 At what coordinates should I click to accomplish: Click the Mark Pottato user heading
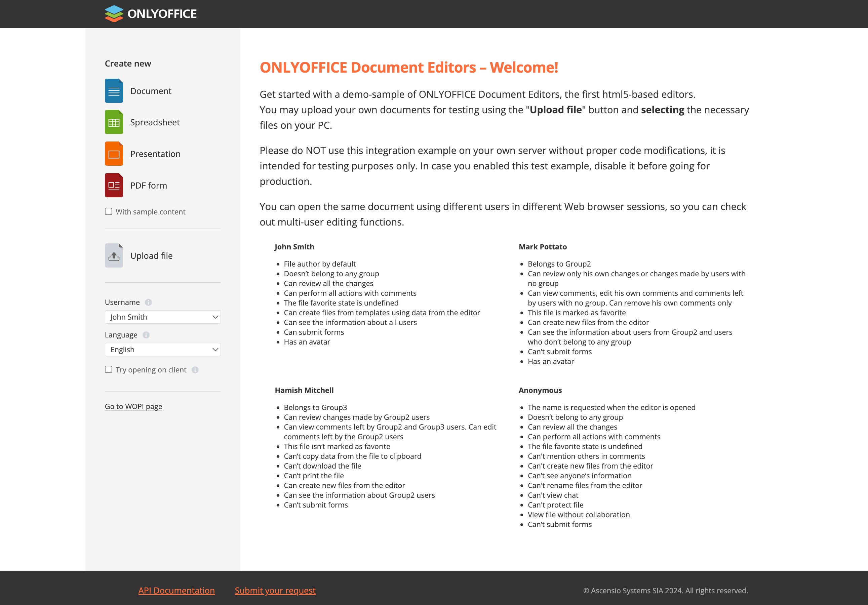(543, 247)
